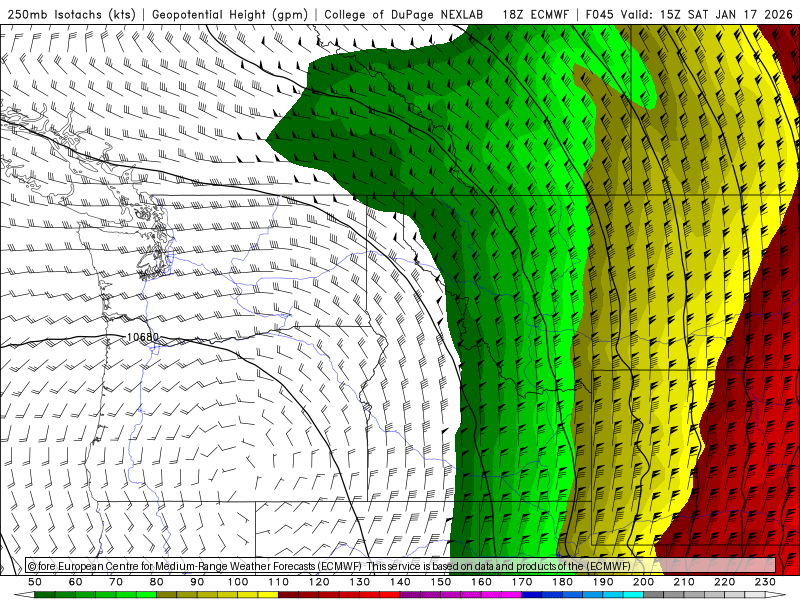800x600 pixels.
Task: Click the "70" legend value
Action: (x=116, y=582)
